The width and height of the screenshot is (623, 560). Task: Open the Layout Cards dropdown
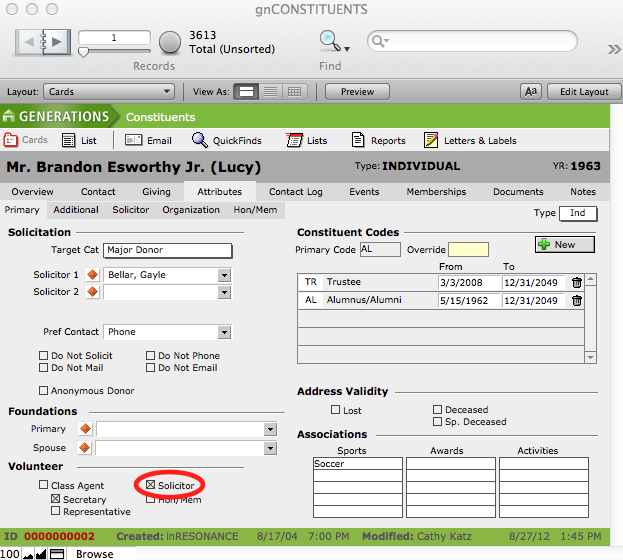point(110,92)
